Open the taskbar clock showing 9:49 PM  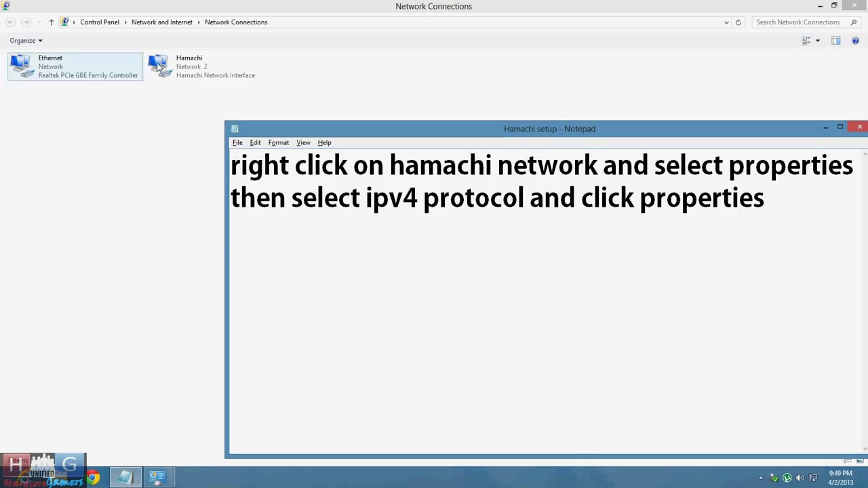(x=840, y=478)
